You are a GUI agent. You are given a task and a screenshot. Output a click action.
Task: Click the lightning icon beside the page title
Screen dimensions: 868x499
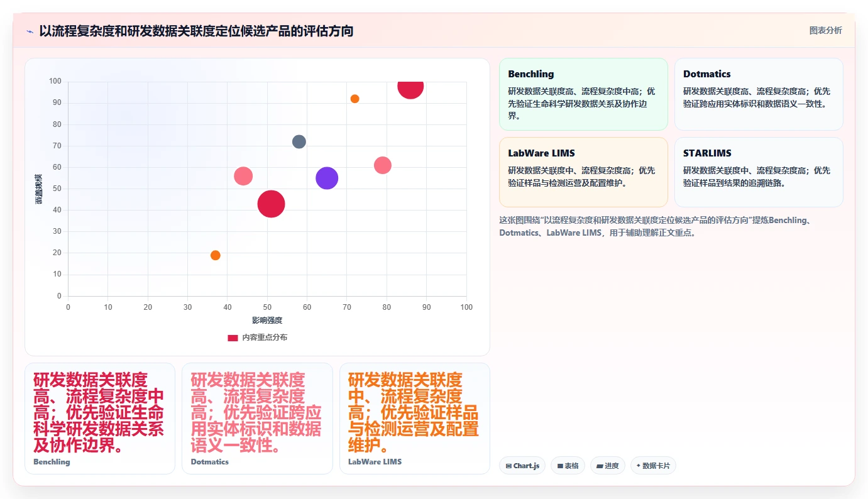pyautogui.click(x=30, y=31)
